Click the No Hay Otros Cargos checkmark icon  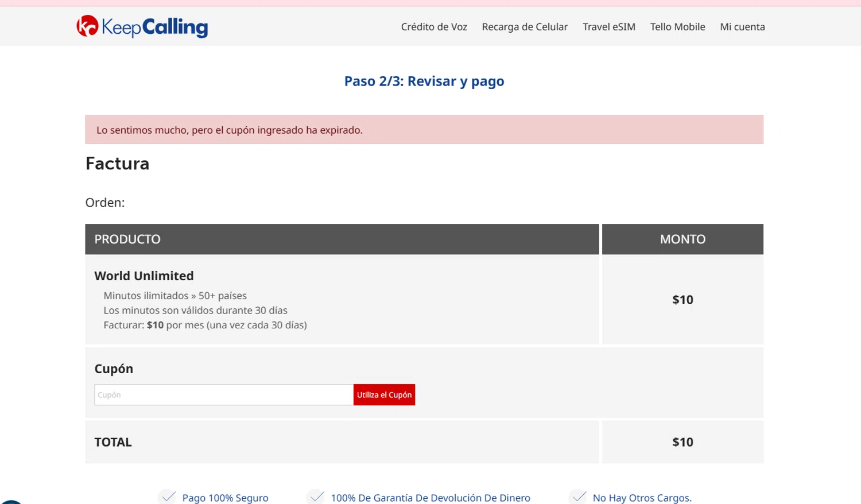[x=578, y=497]
